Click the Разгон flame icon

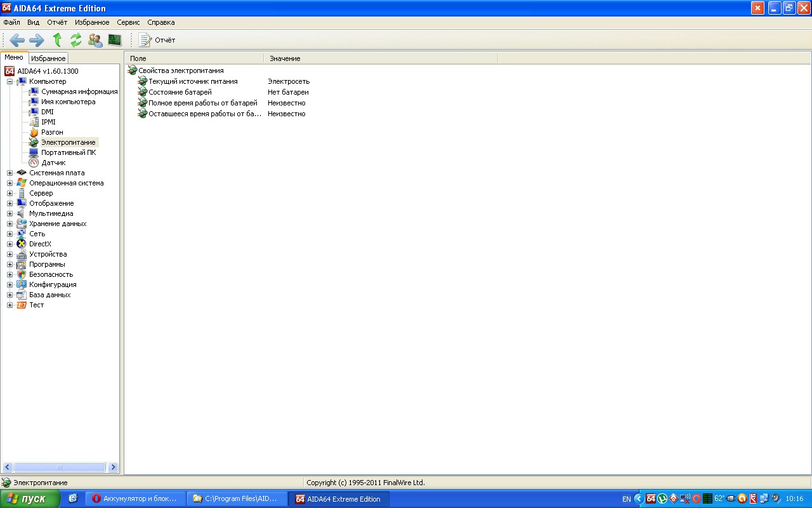point(34,132)
